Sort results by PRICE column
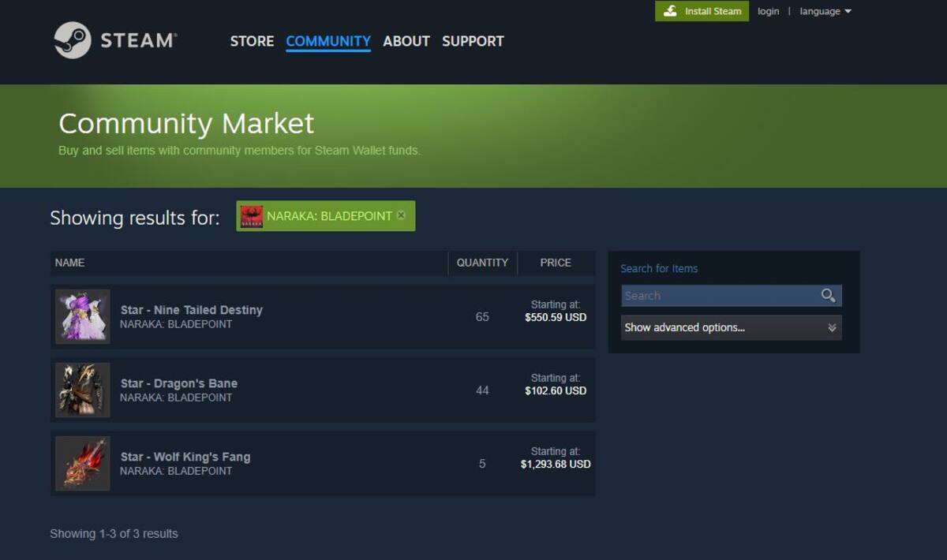The image size is (947, 560). tap(556, 263)
